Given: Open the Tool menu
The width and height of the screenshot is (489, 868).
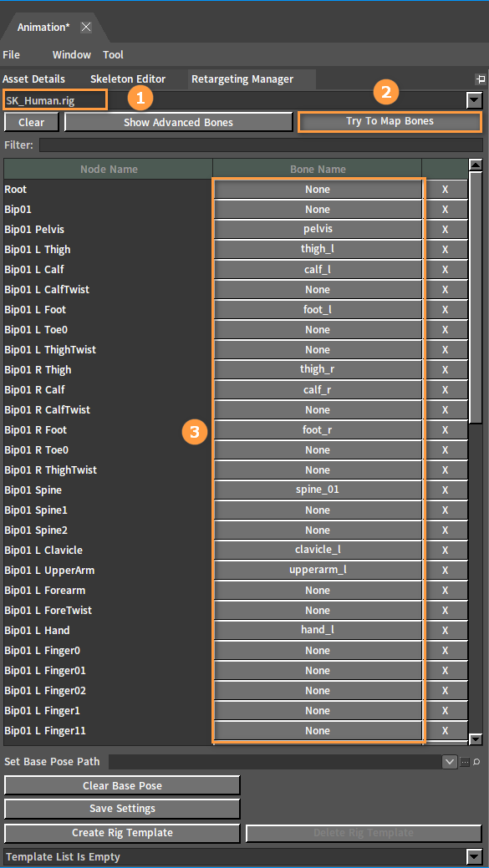Looking at the screenshot, I should click(x=113, y=55).
